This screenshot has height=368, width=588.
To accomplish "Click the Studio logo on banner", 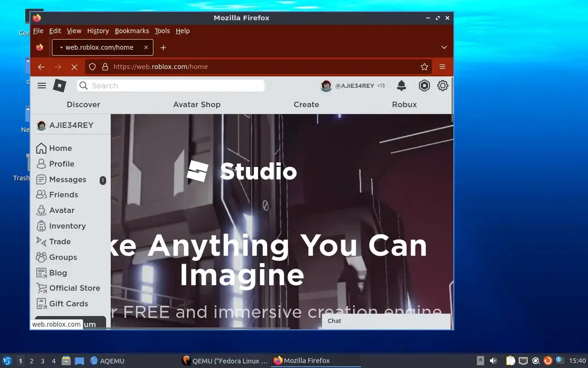I will click(x=242, y=171).
